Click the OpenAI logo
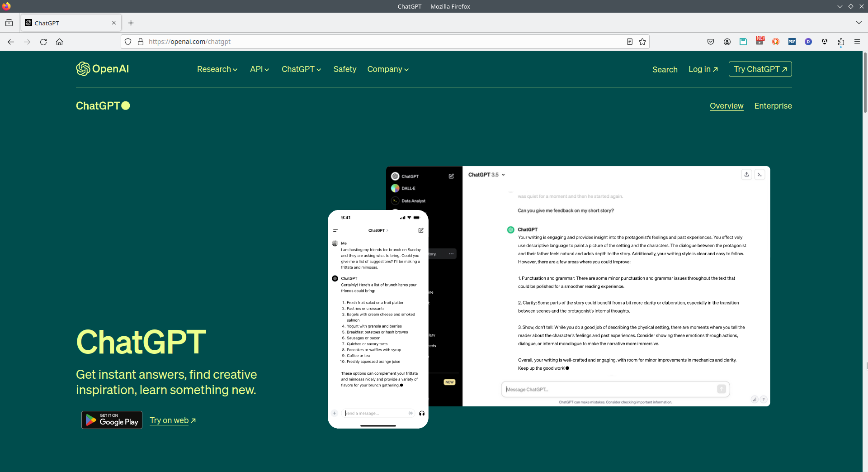This screenshot has height=472, width=868. tap(103, 69)
